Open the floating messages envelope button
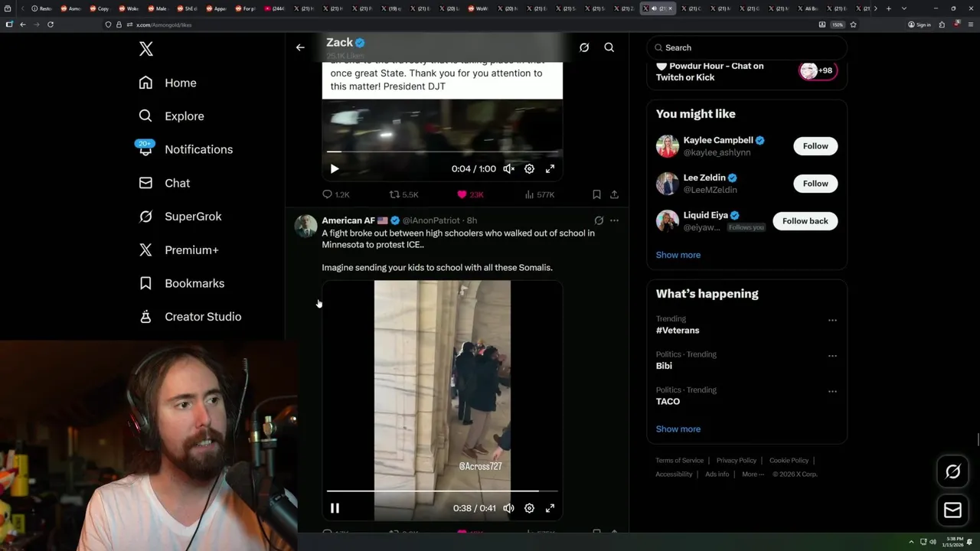 [953, 510]
